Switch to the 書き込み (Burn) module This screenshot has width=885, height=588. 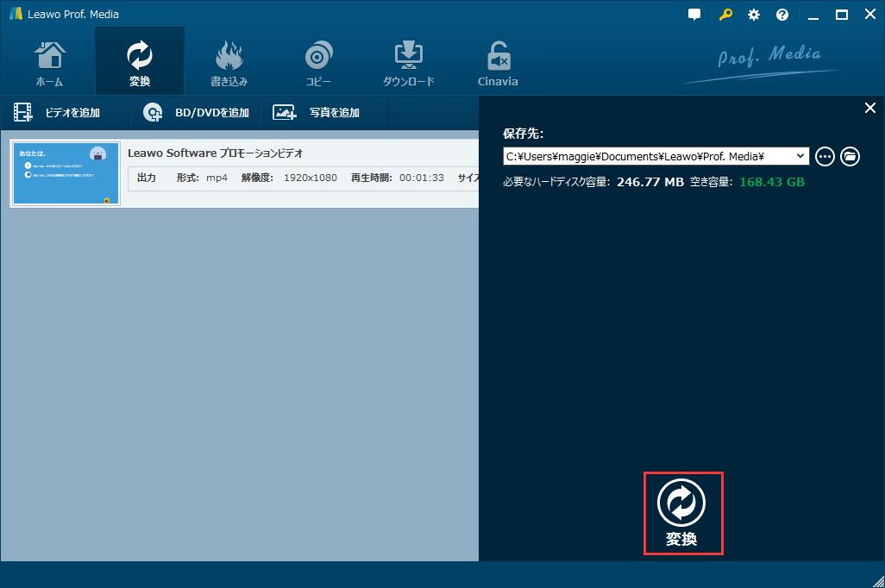coord(229,60)
